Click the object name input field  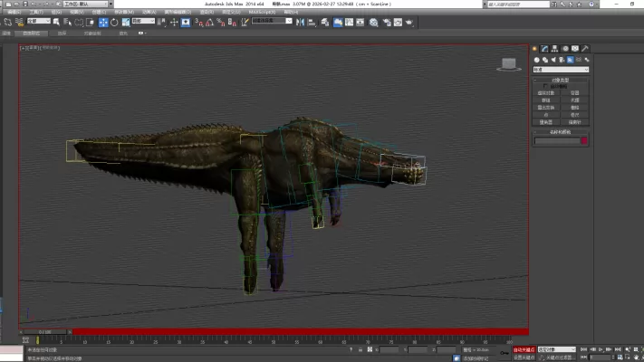pos(556,140)
